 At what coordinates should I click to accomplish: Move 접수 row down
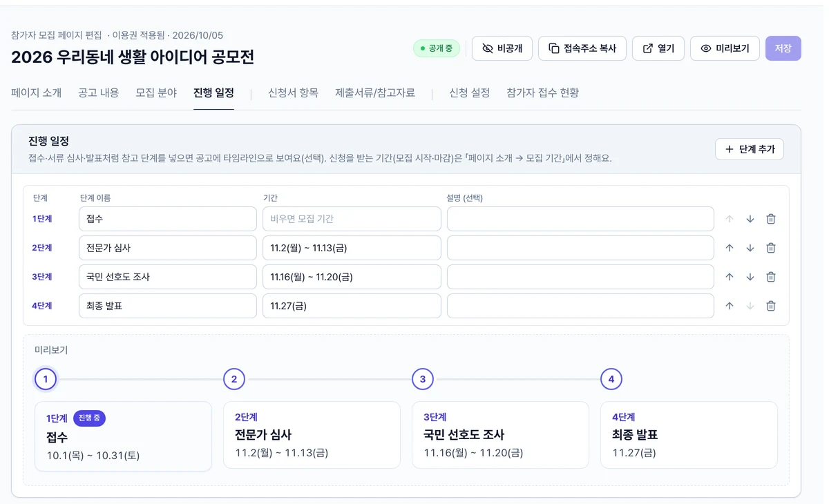pyautogui.click(x=750, y=219)
